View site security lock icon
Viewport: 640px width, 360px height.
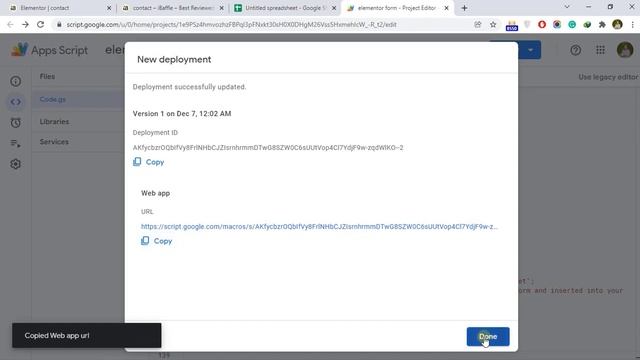point(59,24)
